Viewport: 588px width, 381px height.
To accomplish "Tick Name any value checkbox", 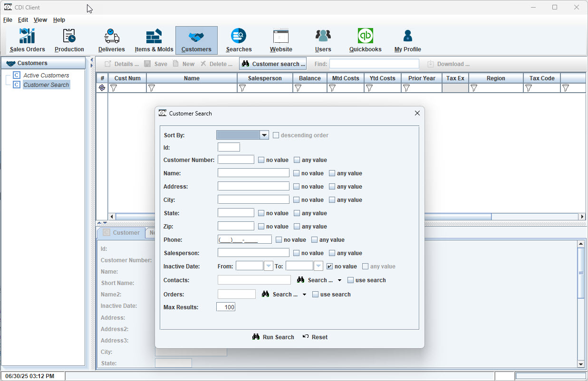I will 332,173.
